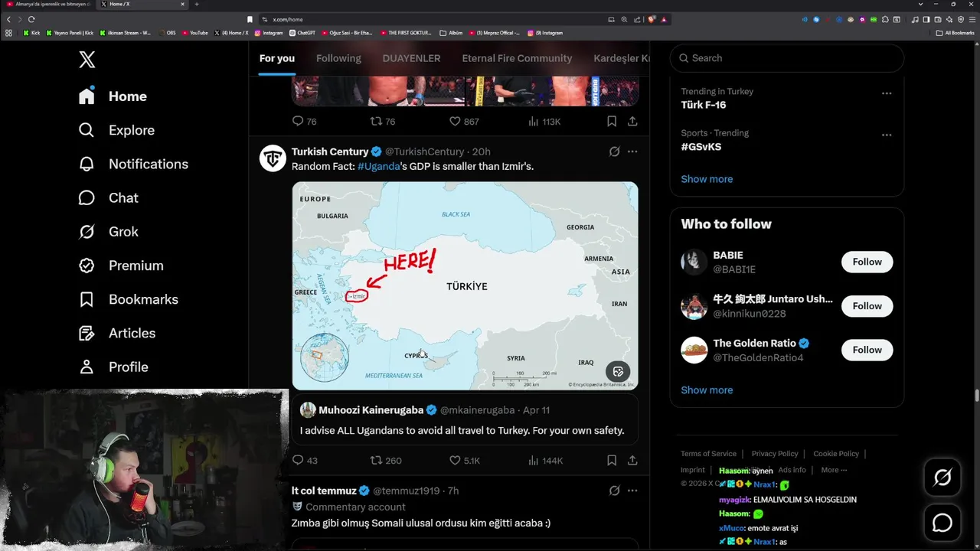
Task: Open more options for the Turkish Century post
Action: click(x=632, y=152)
